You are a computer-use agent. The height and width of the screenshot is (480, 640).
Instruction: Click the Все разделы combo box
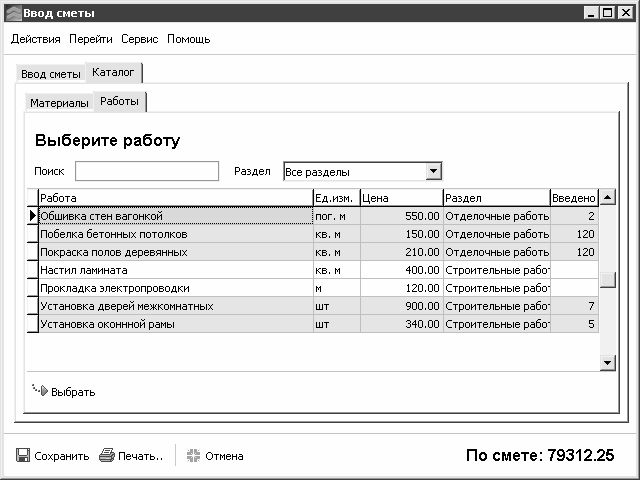point(362,171)
